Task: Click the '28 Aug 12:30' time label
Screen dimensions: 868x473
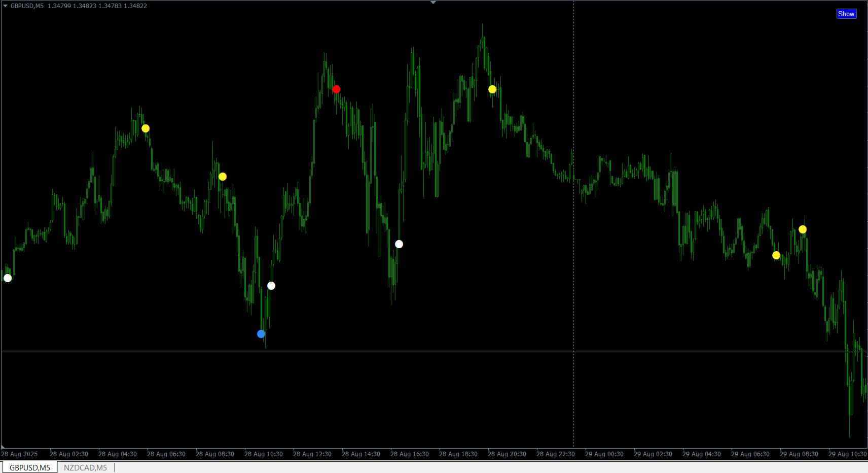Action: pyautogui.click(x=312, y=454)
